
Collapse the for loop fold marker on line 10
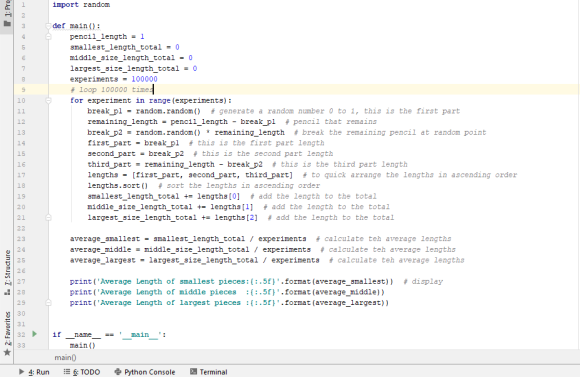click(x=48, y=100)
